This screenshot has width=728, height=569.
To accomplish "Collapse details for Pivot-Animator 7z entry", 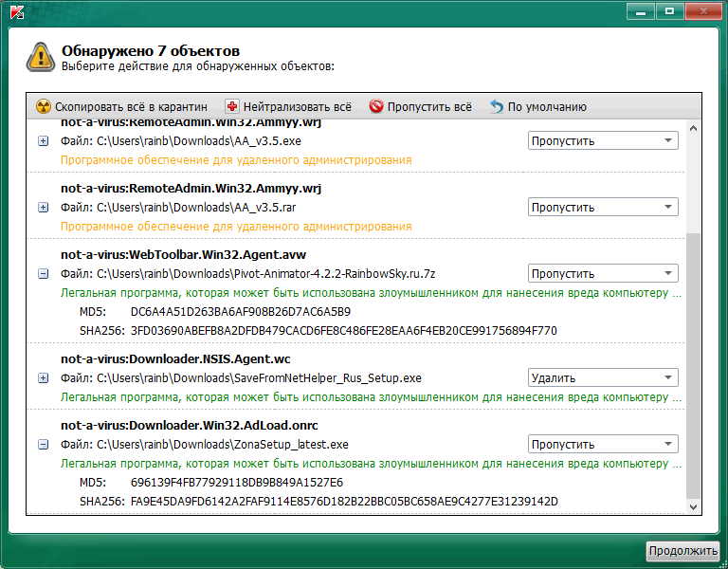I will tap(43, 273).
